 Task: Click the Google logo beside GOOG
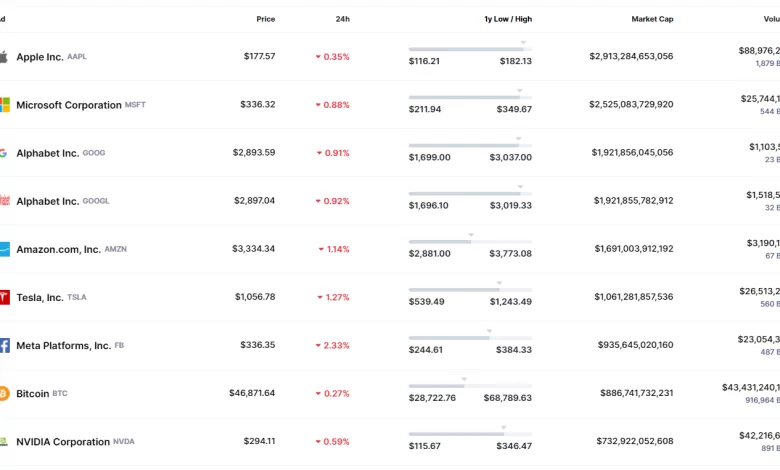click(x=4, y=153)
